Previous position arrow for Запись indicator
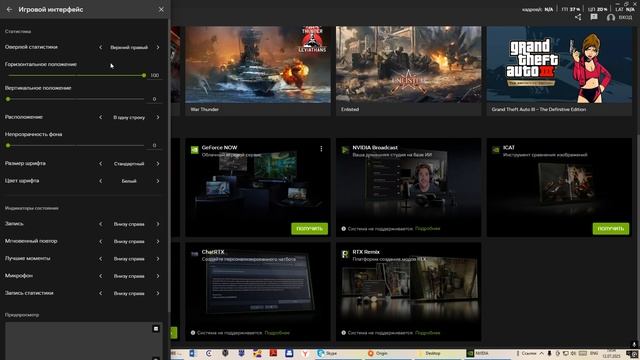This screenshot has height=360, width=640. (101, 224)
